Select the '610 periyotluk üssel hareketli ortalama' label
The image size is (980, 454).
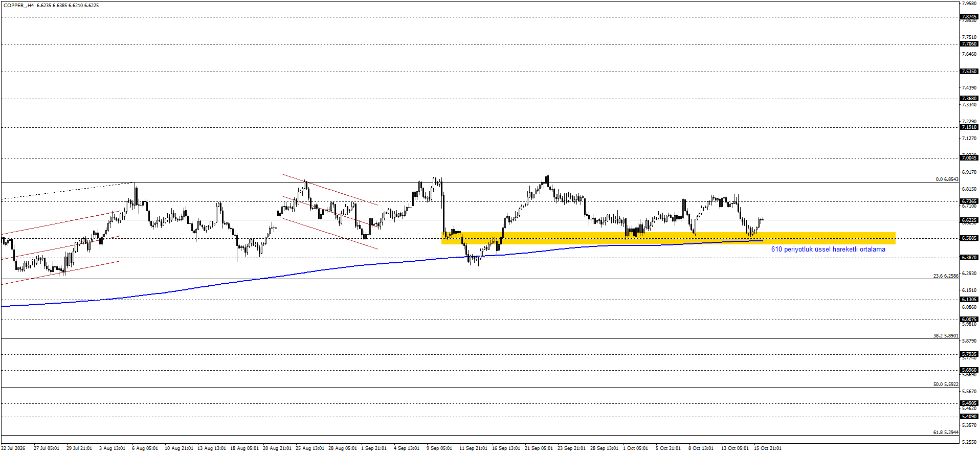point(828,249)
